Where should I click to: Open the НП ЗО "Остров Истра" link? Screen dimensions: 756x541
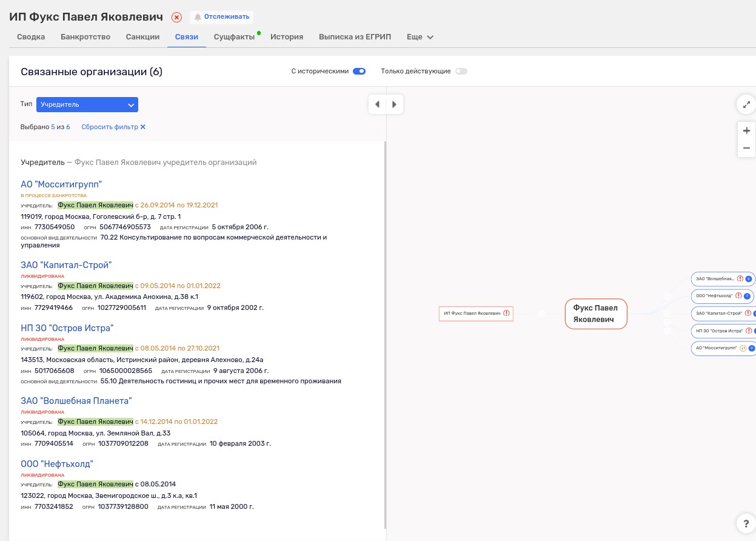(67, 328)
